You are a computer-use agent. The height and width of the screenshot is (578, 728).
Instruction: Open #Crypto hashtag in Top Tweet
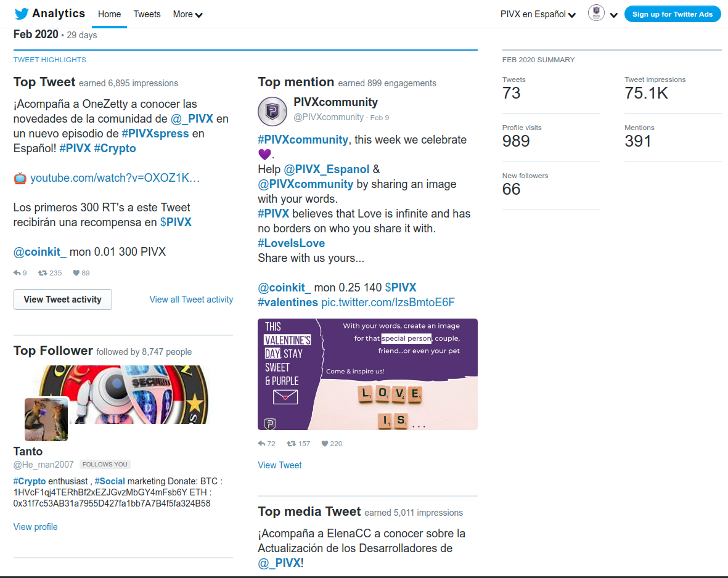click(x=115, y=149)
